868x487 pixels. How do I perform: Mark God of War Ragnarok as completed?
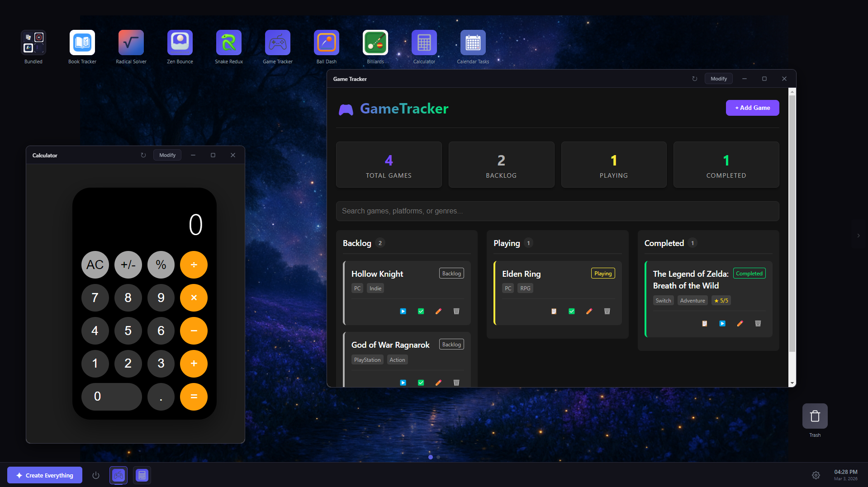(x=421, y=383)
